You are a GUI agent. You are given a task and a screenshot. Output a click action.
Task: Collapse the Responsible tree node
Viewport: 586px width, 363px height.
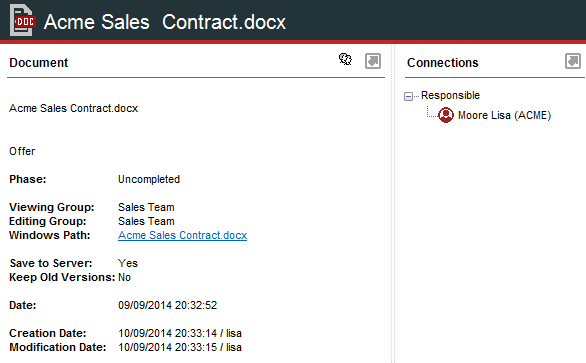click(408, 96)
